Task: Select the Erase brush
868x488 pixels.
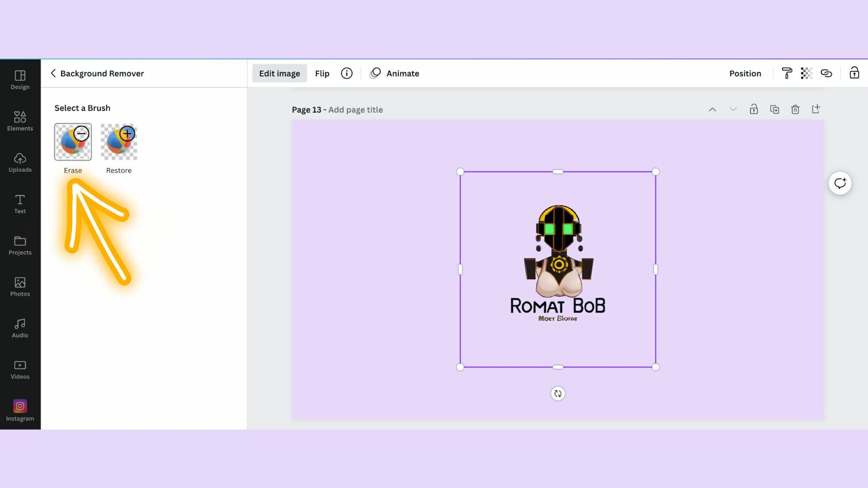Action: pyautogui.click(x=73, y=142)
